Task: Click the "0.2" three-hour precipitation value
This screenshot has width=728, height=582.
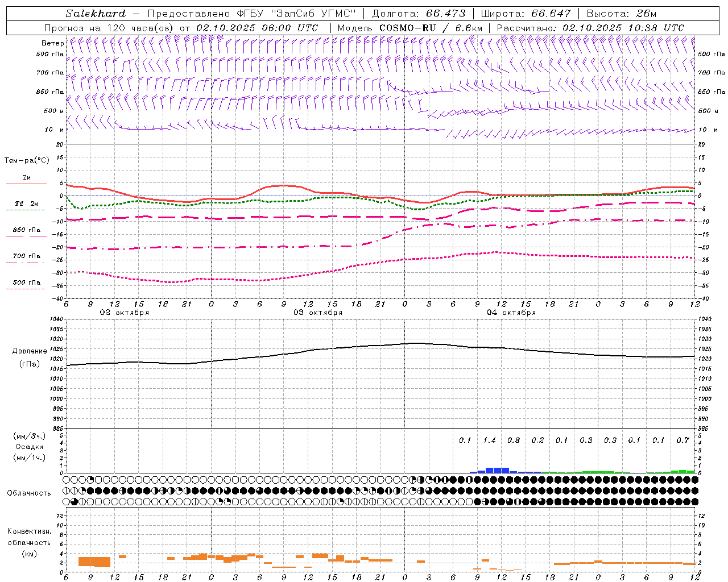Action: [x=537, y=440]
